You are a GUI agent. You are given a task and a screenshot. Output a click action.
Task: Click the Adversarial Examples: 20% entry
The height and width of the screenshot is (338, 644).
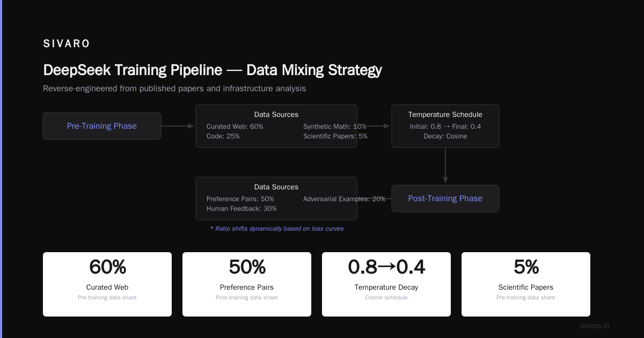[x=345, y=199]
